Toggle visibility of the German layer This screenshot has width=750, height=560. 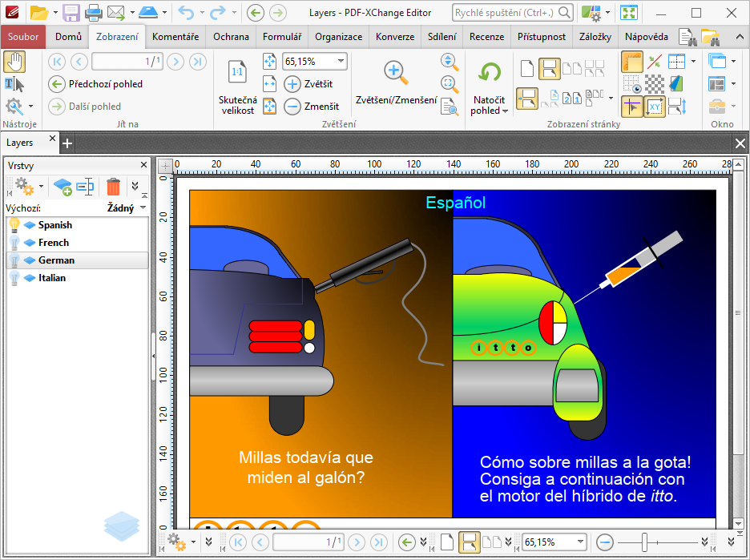pyautogui.click(x=14, y=260)
